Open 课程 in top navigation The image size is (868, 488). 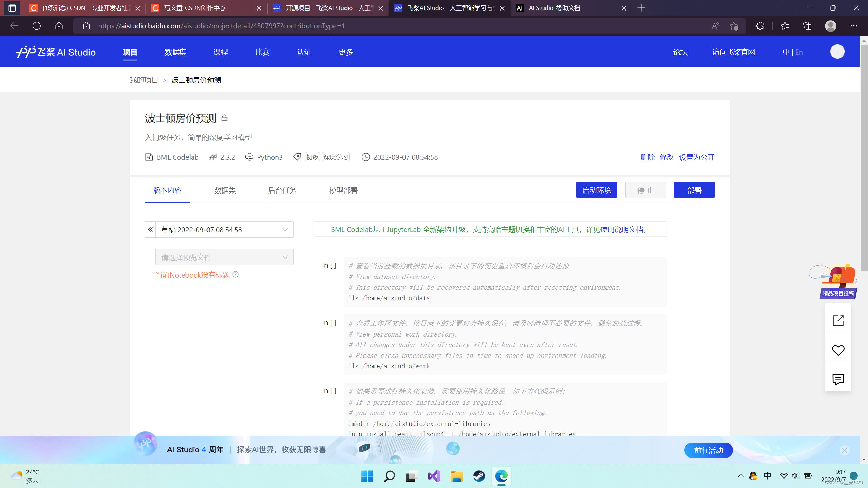tap(221, 52)
